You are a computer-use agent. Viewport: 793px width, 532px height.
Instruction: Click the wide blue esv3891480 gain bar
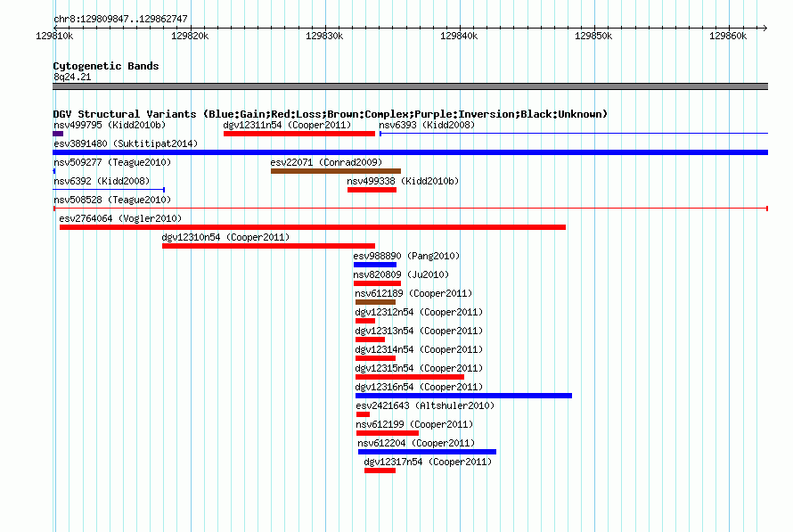tap(410, 152)
